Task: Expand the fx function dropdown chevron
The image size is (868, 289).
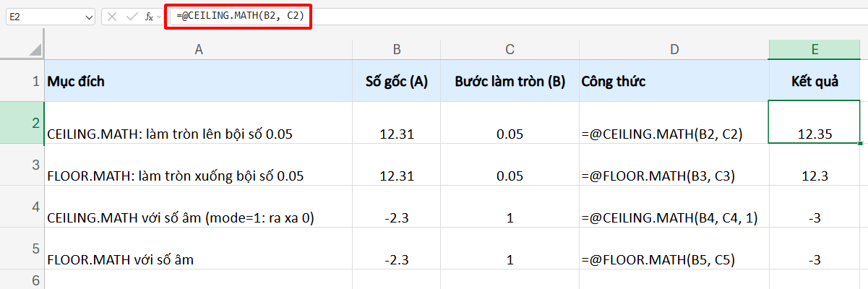Action: 159,16
